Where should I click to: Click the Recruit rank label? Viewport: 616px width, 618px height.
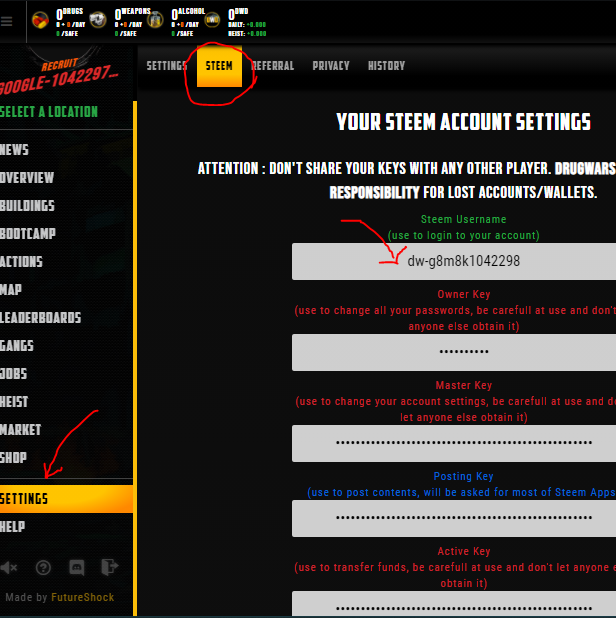(x=60, y=65)
